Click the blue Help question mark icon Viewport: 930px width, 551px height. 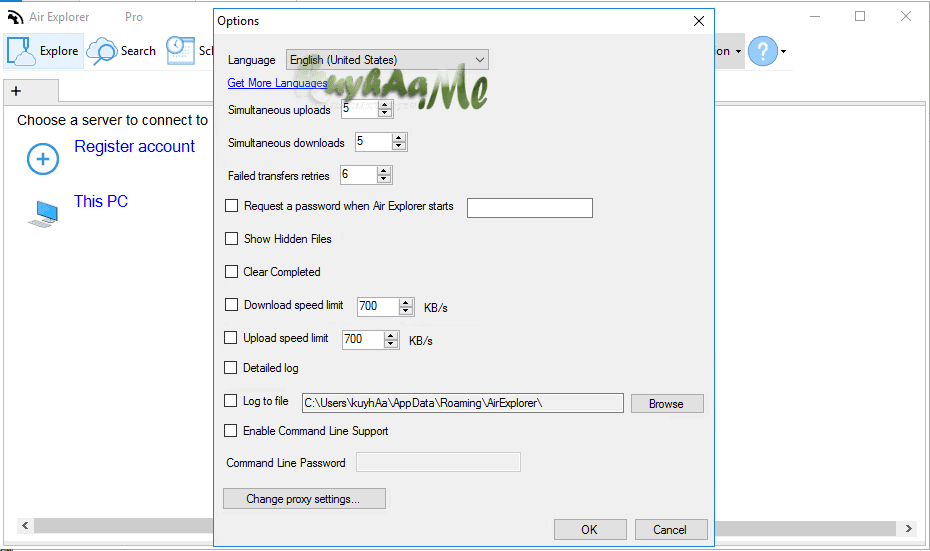762,51
